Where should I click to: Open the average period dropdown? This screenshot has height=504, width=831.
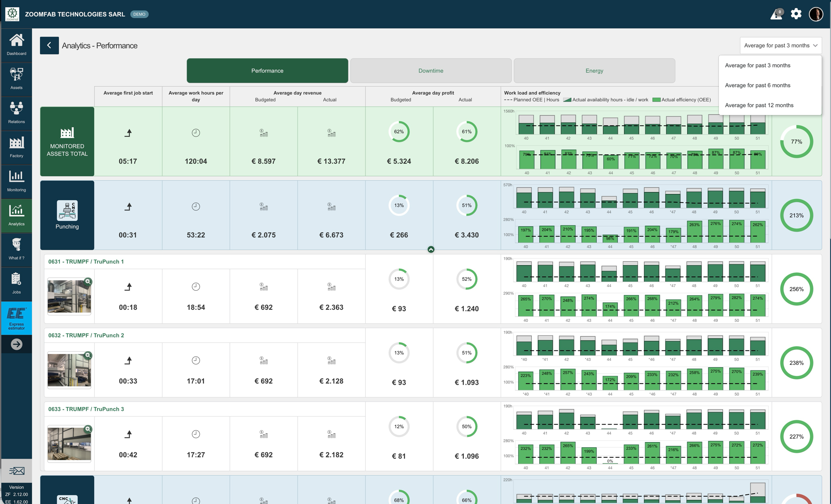point(780,45)
